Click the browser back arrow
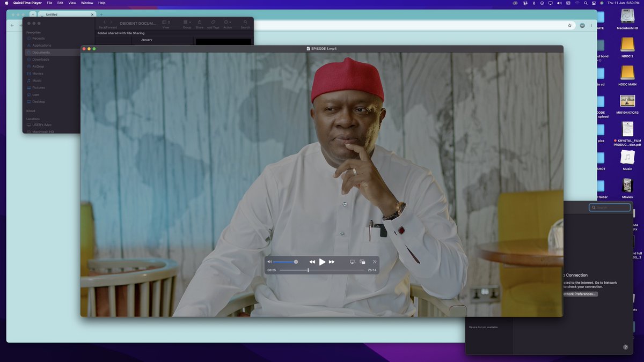 tap(13, 25)
